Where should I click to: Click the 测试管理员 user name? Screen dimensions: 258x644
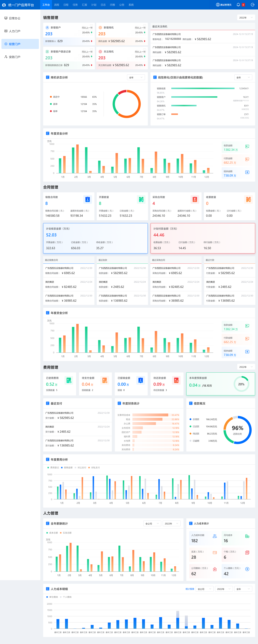point(225,5)
